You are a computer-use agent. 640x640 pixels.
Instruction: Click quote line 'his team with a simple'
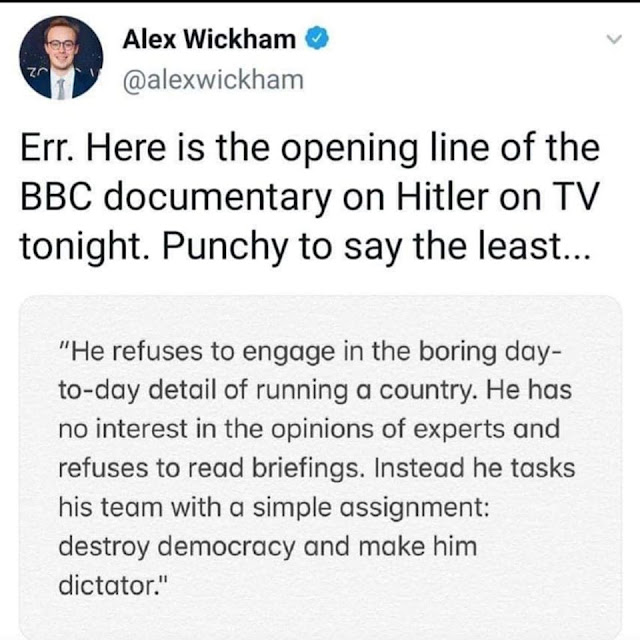pyautogui.click(x=274, y=509)
